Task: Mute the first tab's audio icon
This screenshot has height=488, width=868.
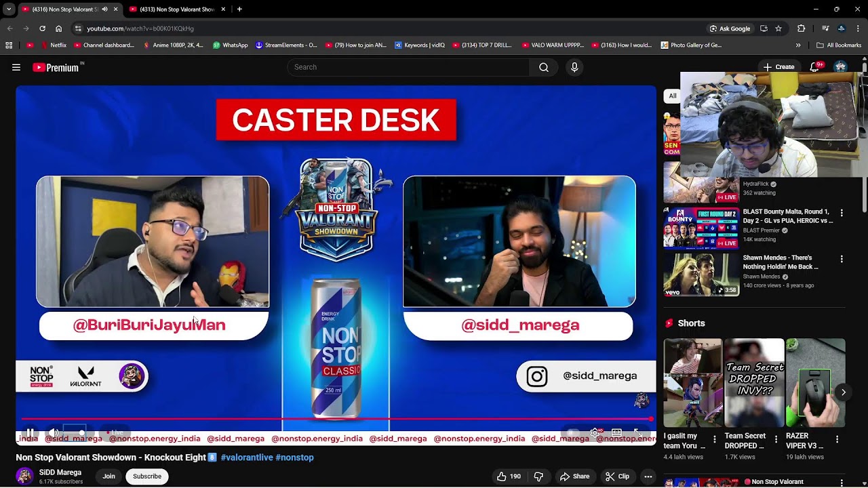Action: coord(104,9)
